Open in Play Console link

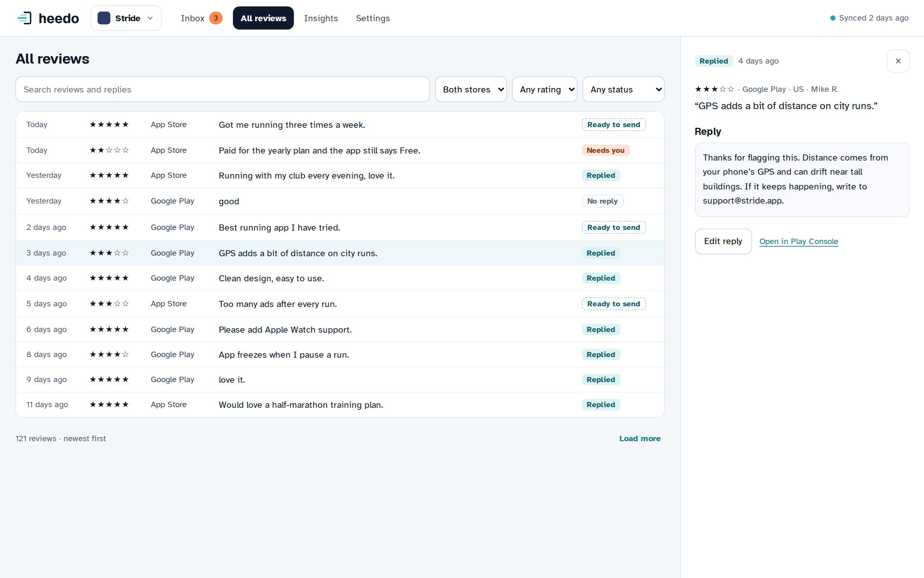[799, 241]
